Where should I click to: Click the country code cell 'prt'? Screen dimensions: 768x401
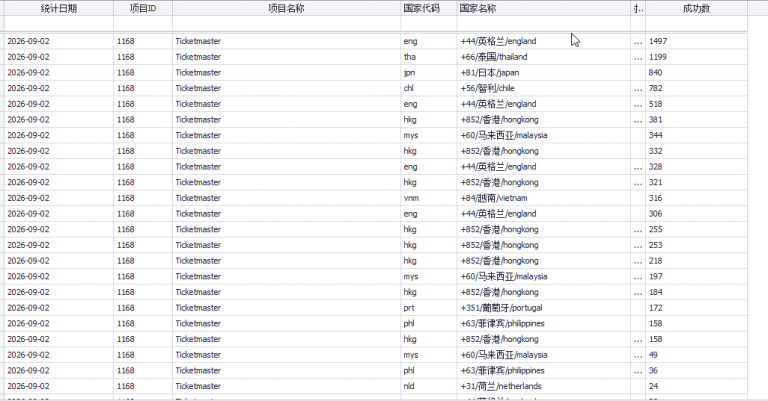click(x=429, y=307)
